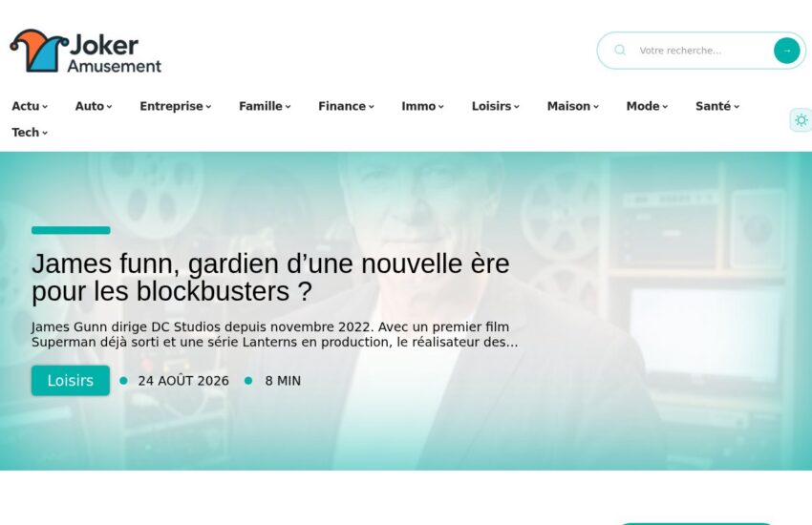Expand the Santé dropdown chevron
This screenshot has height=525, width=812.
point(737,107)
